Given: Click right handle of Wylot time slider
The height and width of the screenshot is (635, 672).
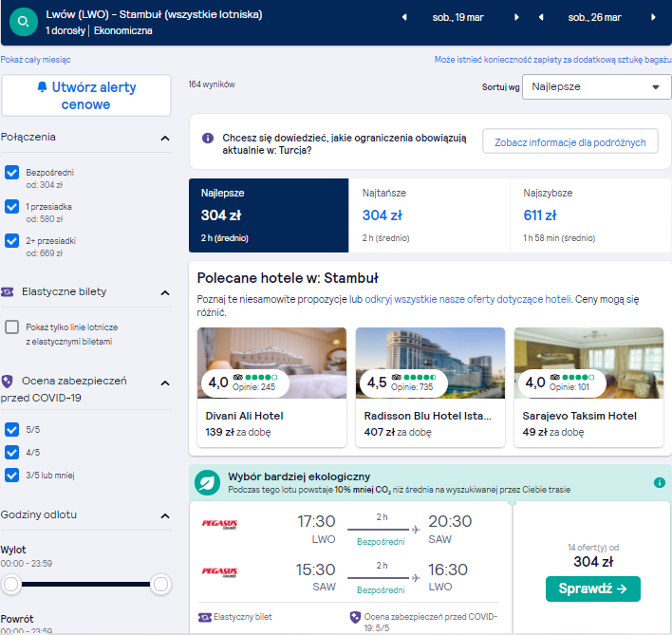Looking at the screenshot, I should point(160,584).
